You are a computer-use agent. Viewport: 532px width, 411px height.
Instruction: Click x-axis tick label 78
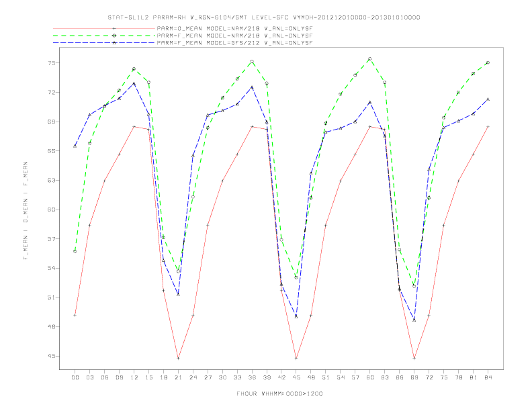[x=459, y=377]
